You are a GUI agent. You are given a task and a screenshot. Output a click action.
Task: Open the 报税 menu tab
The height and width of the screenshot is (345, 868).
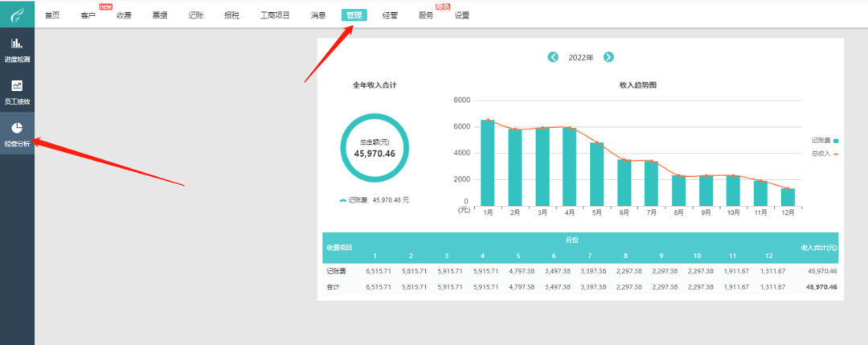pos(231,15)
